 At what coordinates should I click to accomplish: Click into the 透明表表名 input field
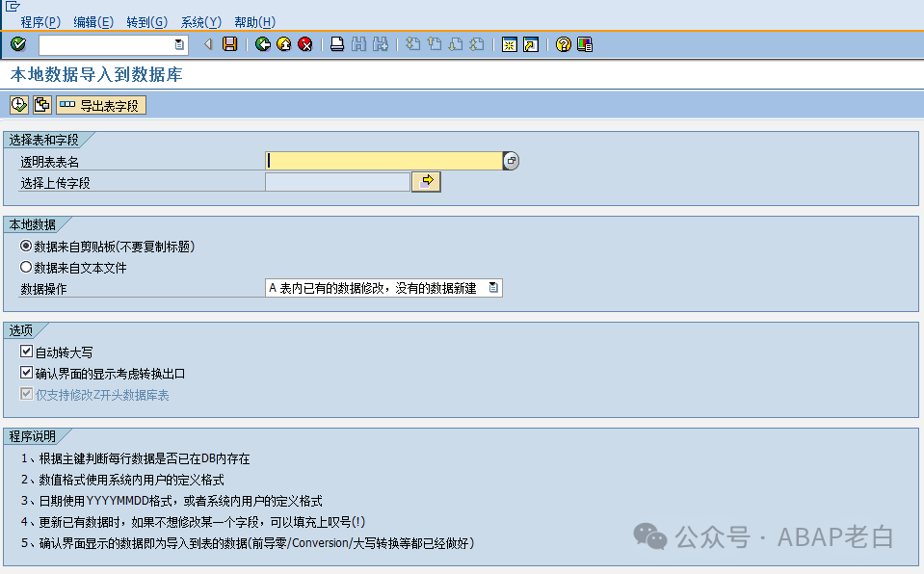tap(384, 160)
